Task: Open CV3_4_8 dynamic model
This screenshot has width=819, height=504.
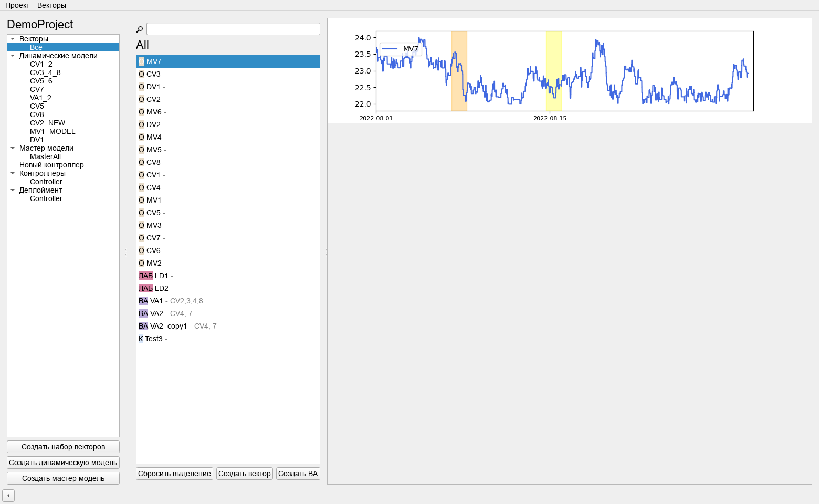Action: pos(45,72)
